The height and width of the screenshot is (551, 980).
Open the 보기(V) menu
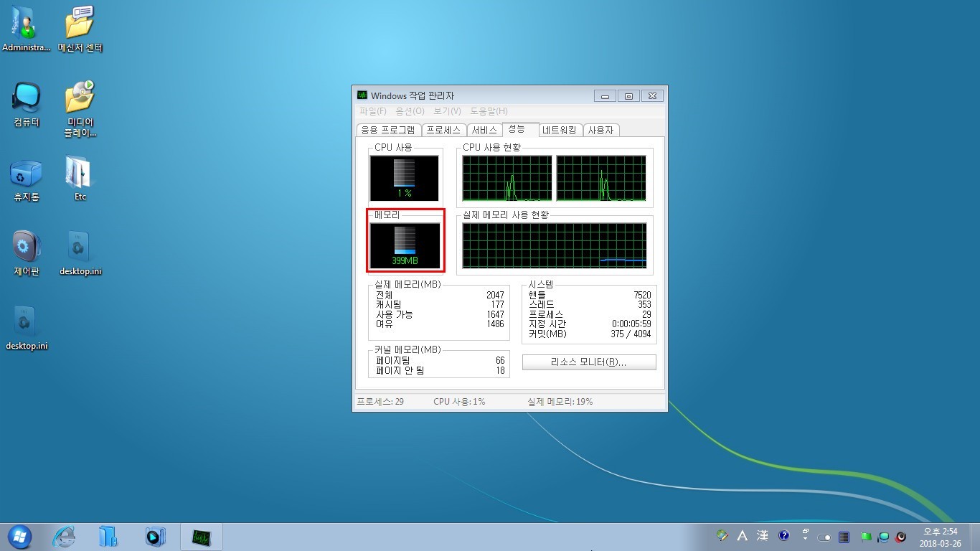point(447,111)
